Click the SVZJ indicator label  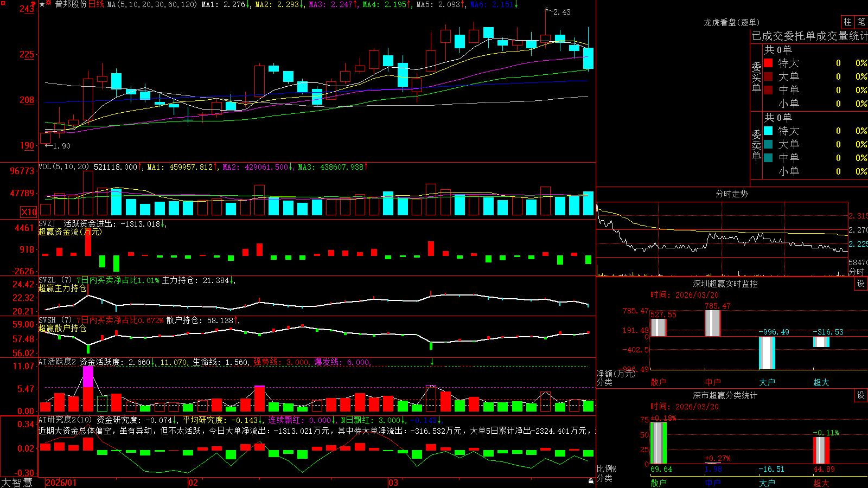click(47, 223)
